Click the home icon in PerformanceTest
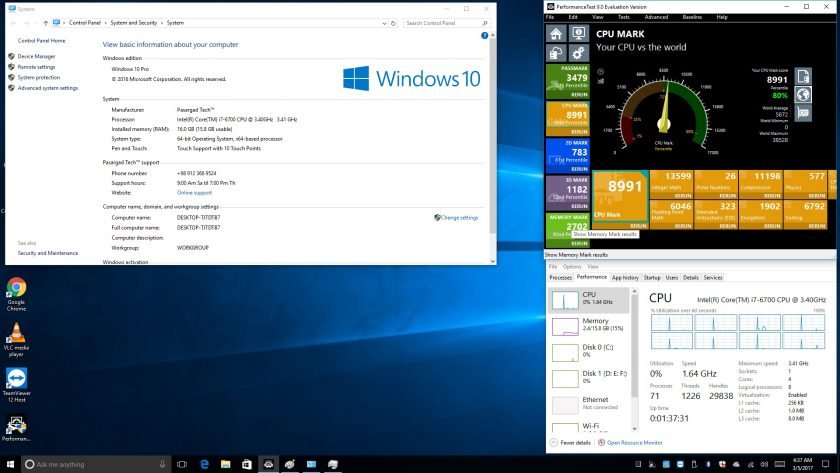The height and width of the screenshot is (473, 840). tap(556, 33)
